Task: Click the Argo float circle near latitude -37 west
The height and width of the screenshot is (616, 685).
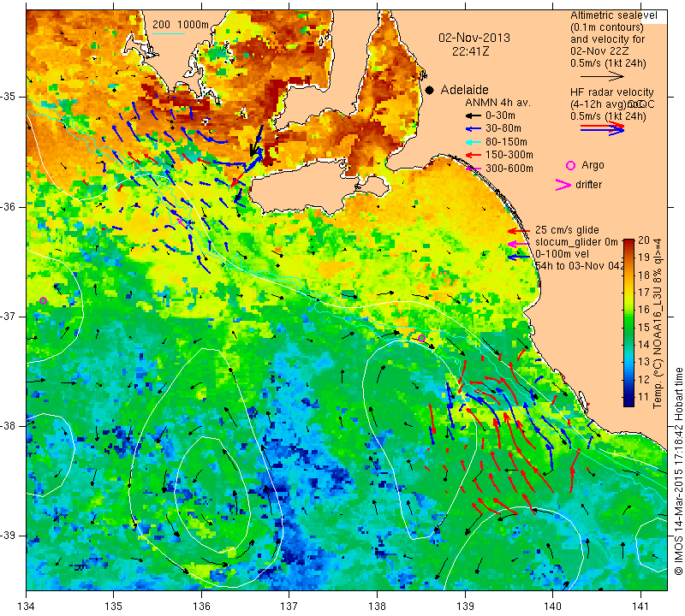Action: click(43, 300)
